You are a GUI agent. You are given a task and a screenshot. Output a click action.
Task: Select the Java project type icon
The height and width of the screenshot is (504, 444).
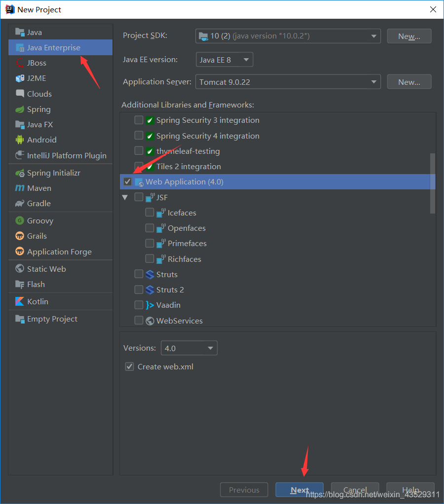pyautogui.click(x=20, y=32)
